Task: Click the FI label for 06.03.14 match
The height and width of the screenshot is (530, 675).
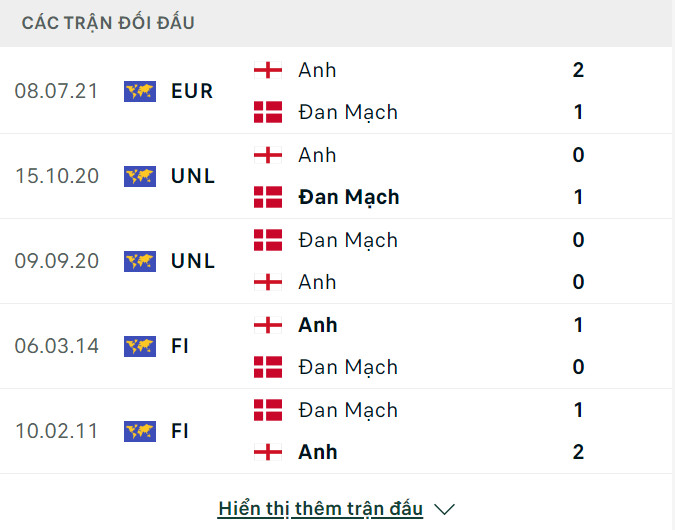Action: [180, 346]
